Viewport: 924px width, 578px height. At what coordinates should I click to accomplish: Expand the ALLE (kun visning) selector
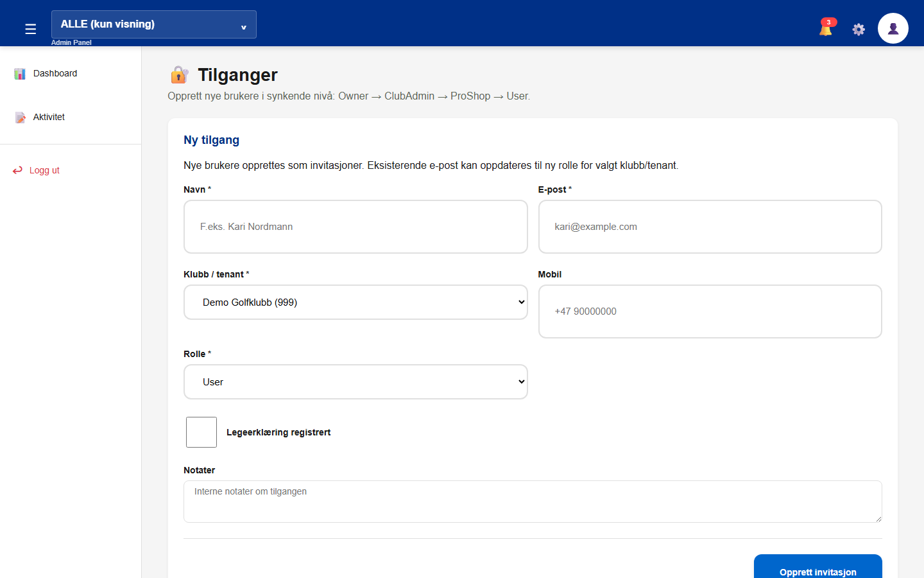[x=154, y=24]
